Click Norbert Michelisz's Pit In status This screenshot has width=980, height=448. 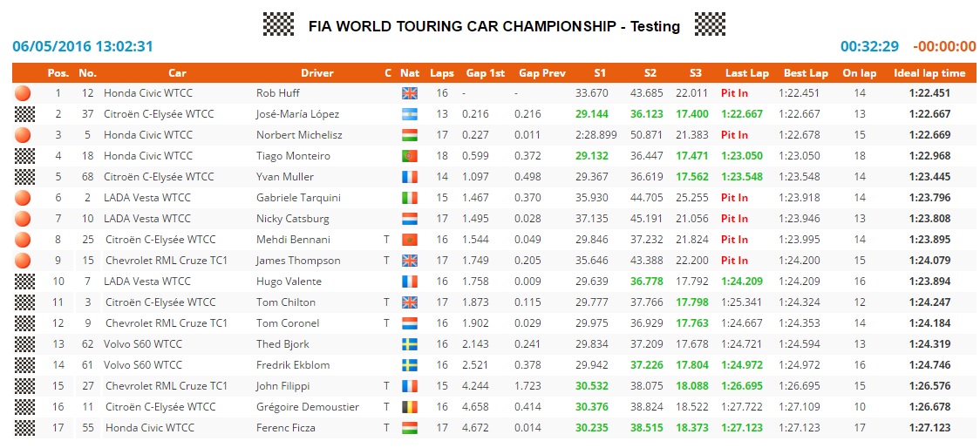tap(734, 135)
